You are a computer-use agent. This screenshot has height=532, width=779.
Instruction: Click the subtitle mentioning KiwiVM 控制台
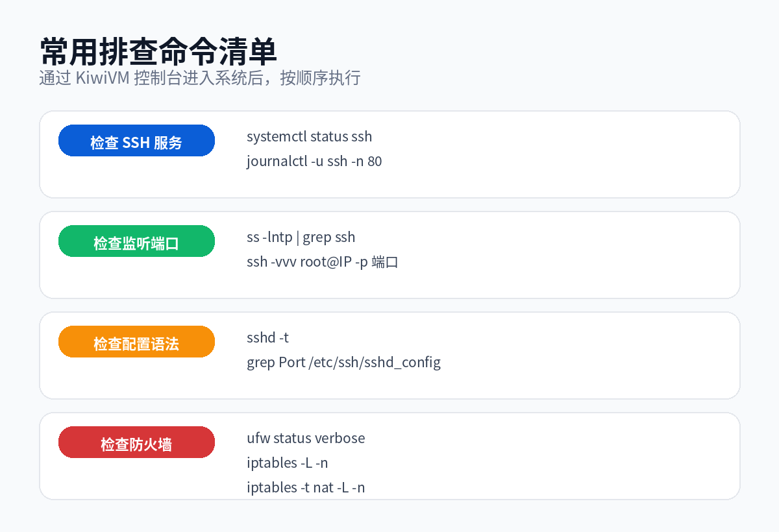coord(200,78)
